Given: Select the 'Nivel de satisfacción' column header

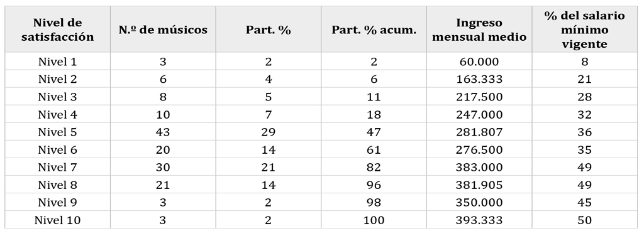Looking at the screenshot, I should tap(57, 30).
